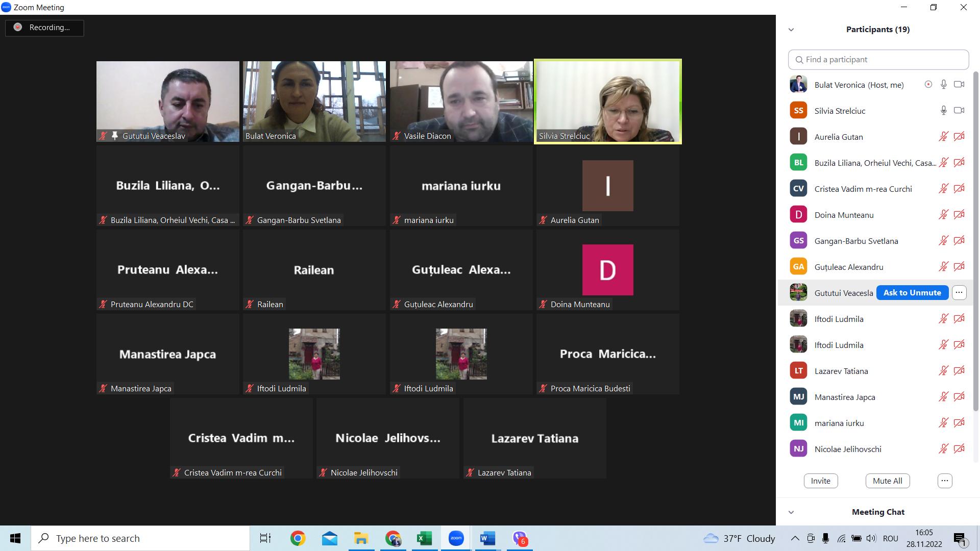The height and width of the screenshot is (551, 980).
Task: Click the pin icon on the Gututui Veaceslav tile
Action: pos(115,136)
